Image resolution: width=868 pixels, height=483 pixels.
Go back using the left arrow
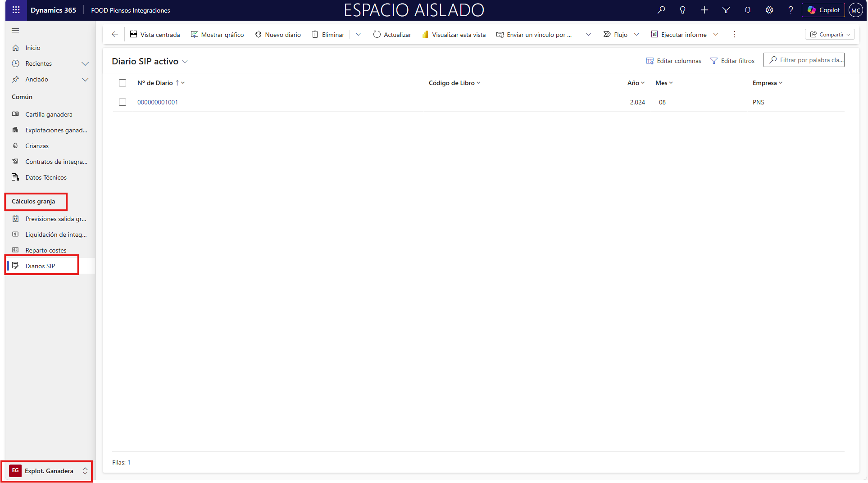(x=115, y=34)
